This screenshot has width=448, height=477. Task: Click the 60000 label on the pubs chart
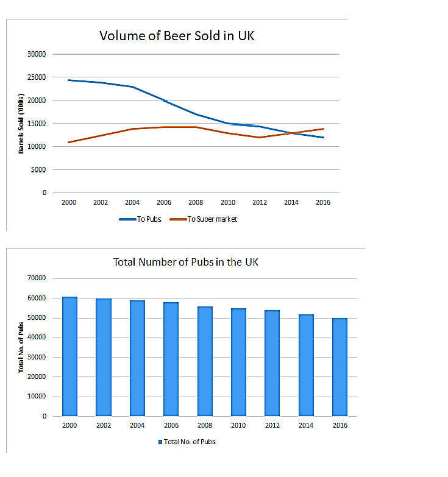(37, 298)
